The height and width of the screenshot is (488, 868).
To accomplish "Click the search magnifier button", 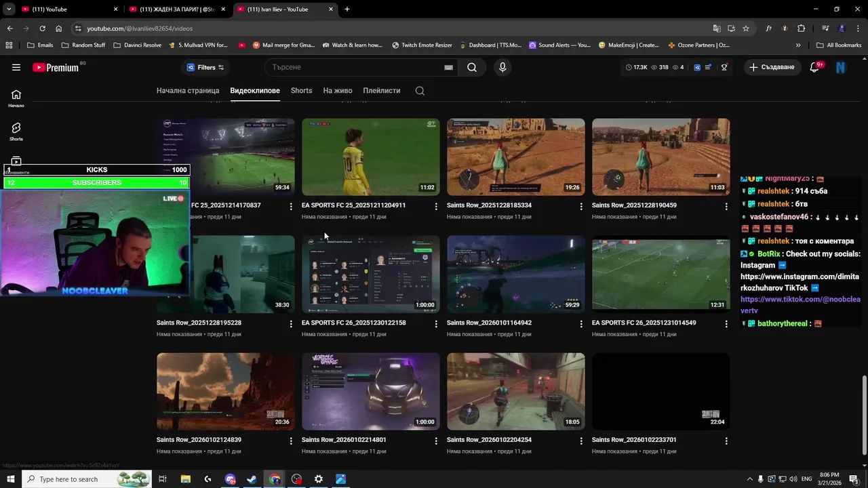I will [x=472, y=67].
